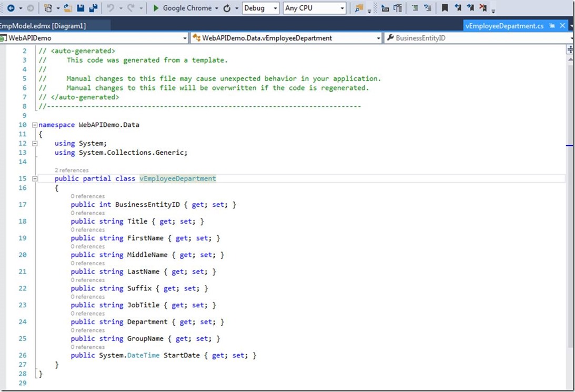Click 'WebAPIDemo.Data' namespace name in line 10
The height and width of the screenshot is (392, 575).
(x=109, y=125)
